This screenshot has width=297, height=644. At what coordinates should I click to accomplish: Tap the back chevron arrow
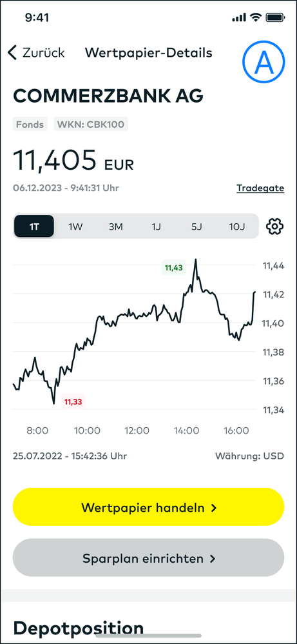pyautogui.click(x=12, y=53)
